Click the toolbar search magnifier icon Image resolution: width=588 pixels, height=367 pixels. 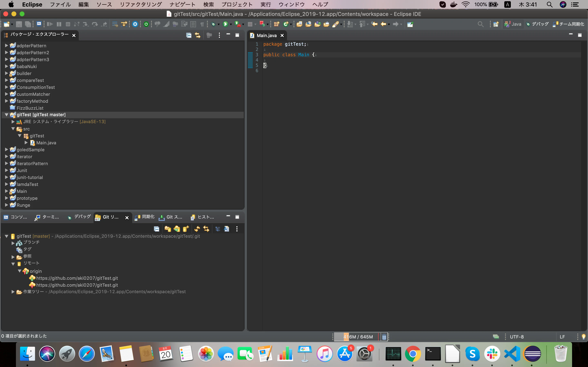pos(480,24)
